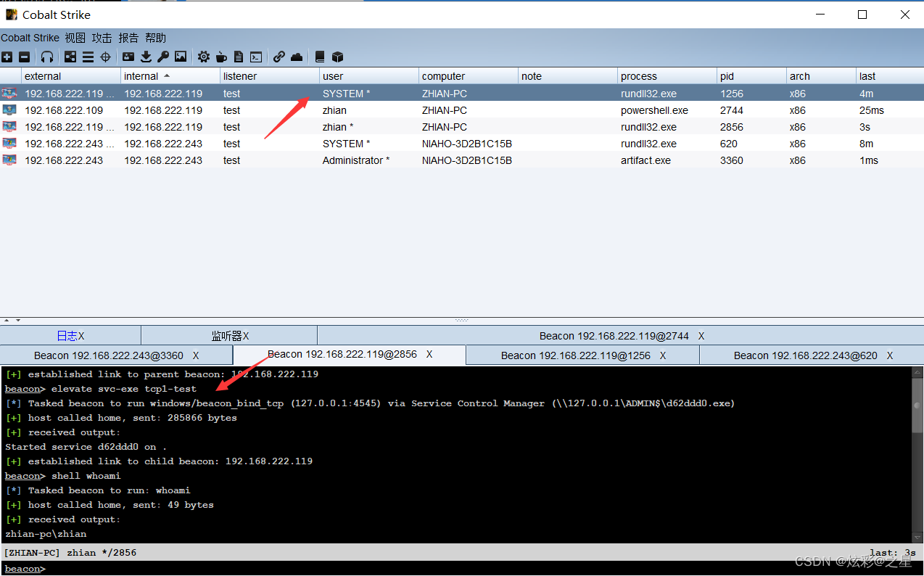Switch to Session Table view icon
The image size is (924, 576).
click(x=88, y=57)
